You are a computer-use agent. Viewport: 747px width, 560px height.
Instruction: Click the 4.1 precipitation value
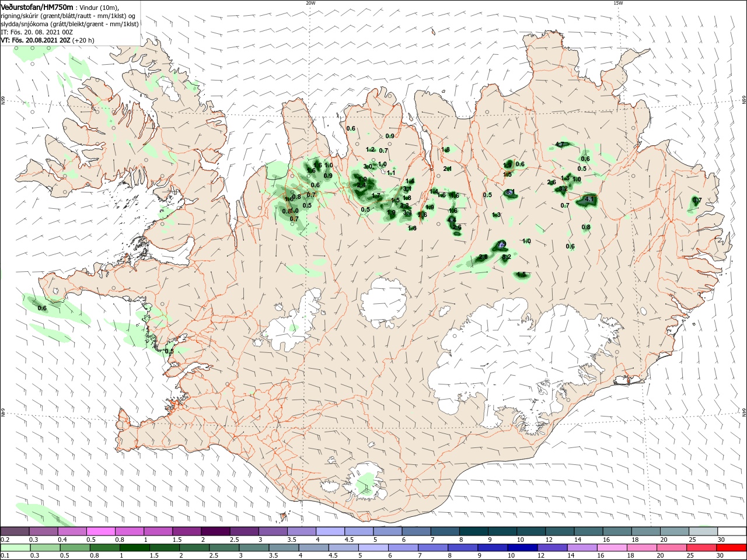[x=589, y=199]
